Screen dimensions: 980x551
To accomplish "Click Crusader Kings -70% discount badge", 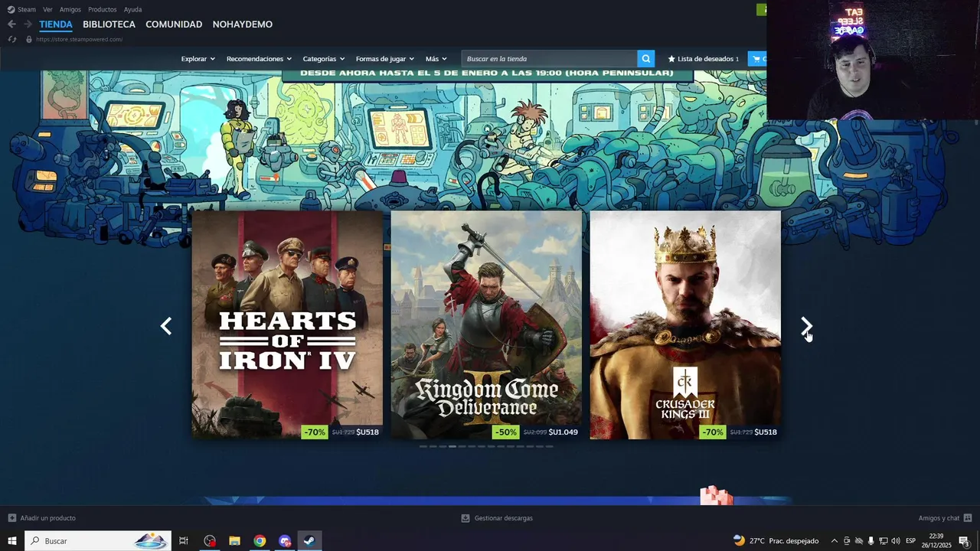I will (713, 432).
